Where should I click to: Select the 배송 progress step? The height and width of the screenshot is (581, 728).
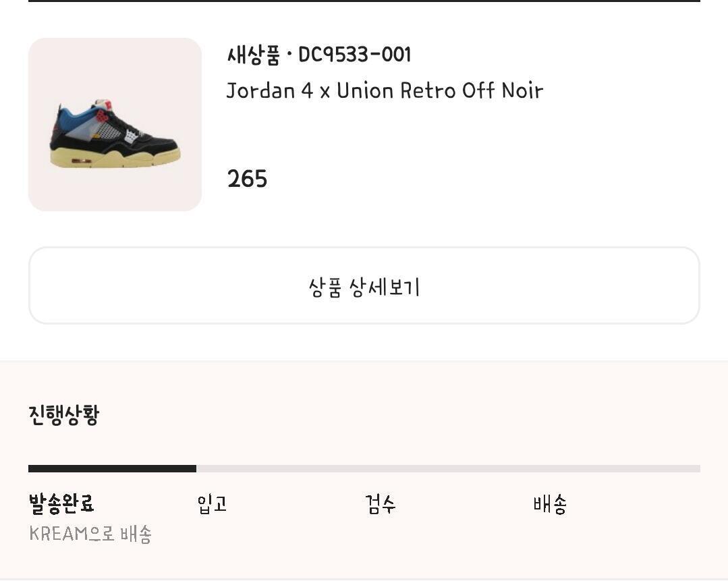pyautogui.click(x=549, y=503)
